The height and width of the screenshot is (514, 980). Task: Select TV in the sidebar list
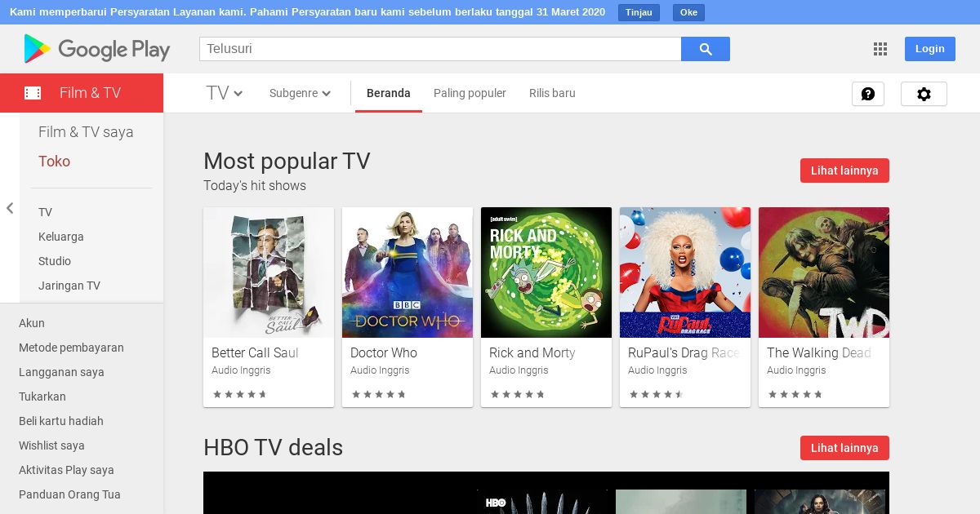click(45, 212)
